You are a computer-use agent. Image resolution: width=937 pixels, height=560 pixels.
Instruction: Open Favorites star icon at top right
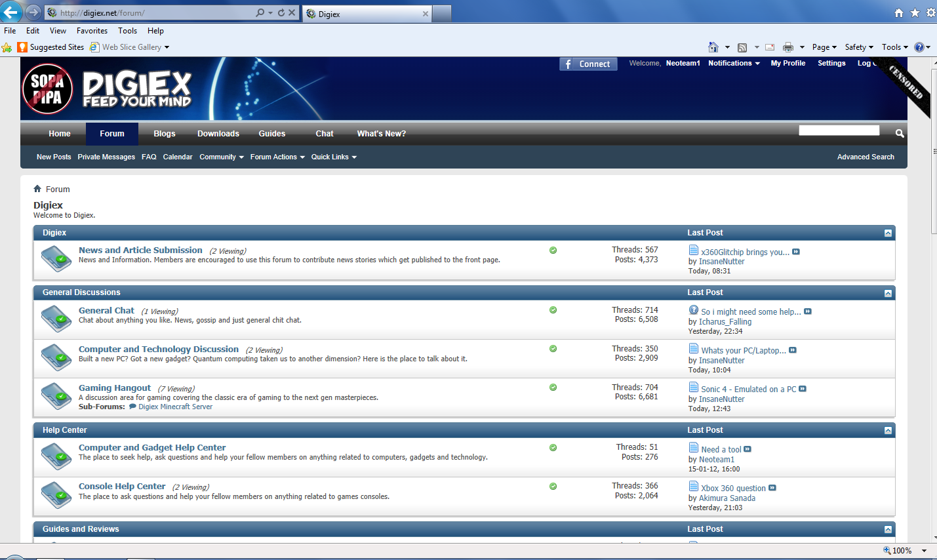915,12
